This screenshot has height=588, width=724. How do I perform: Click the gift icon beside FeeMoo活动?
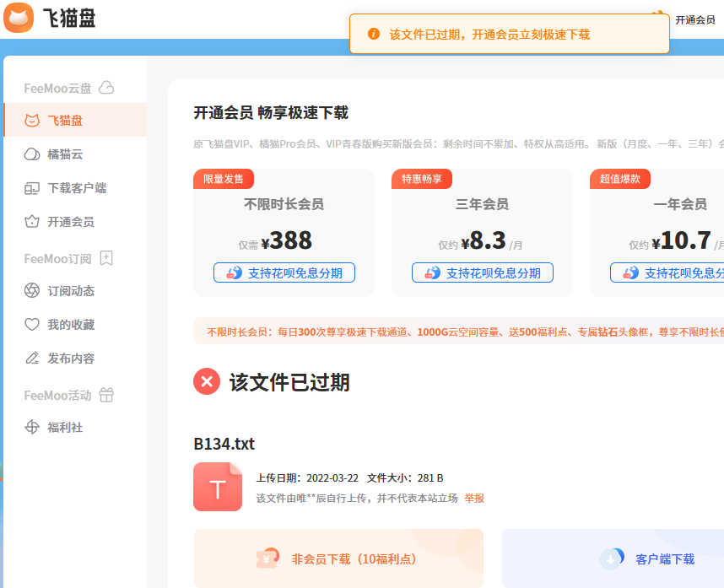pos(106,395)
